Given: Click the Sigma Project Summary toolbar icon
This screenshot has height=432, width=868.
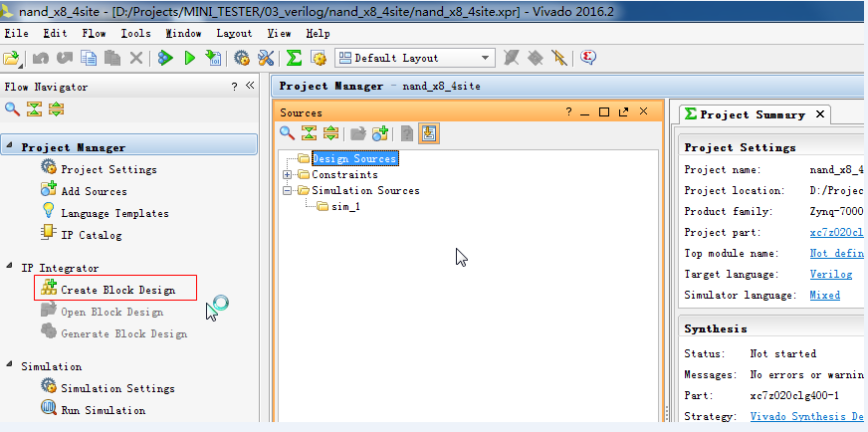Looking at the screenshot, I should tap(294, 59).
